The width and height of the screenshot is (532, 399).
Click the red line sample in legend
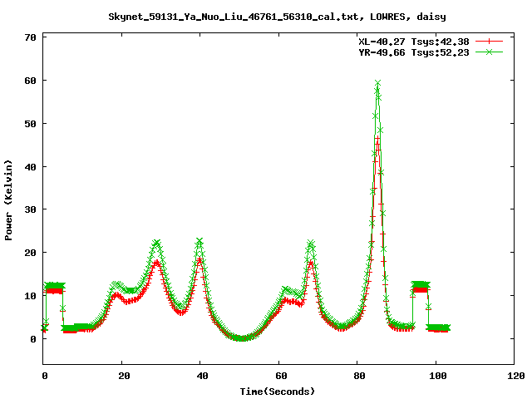click(489, 42)
